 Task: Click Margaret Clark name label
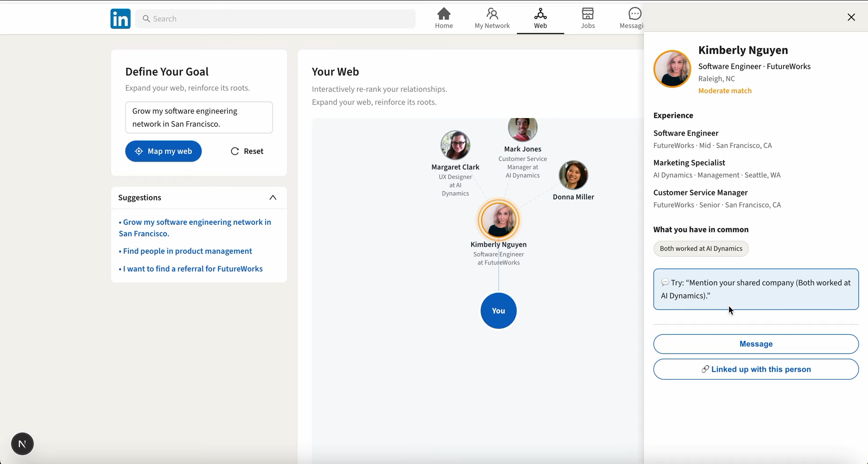coord(455,167)
